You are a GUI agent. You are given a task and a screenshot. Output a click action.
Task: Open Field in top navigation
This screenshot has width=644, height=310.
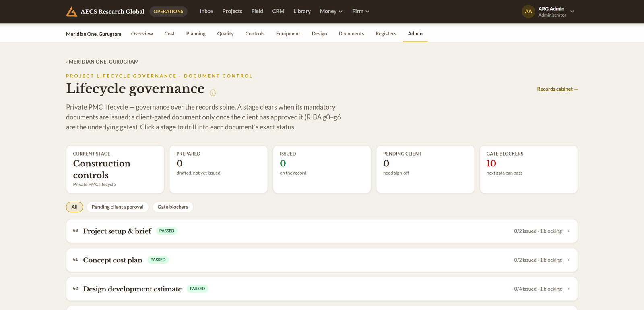coord(257,11)
